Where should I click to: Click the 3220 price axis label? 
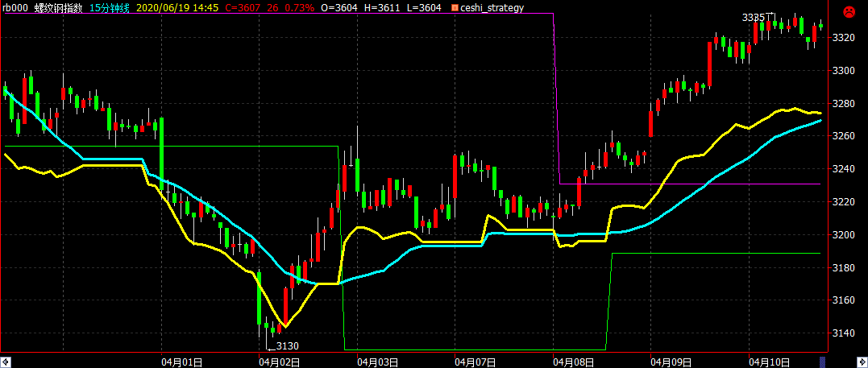tap(843, 202)
